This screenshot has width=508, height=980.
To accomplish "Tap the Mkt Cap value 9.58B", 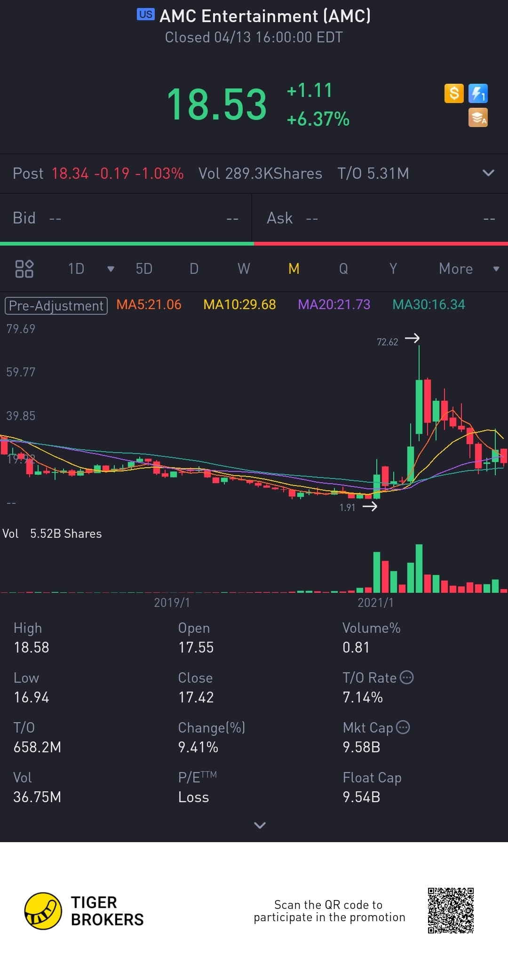I will [x=361, y=748].
